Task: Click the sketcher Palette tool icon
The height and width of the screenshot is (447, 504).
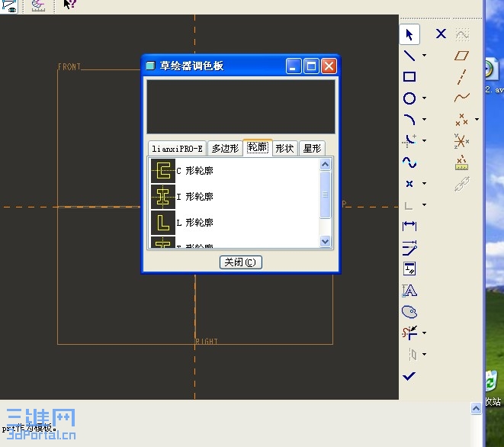Action: point(409,312)
